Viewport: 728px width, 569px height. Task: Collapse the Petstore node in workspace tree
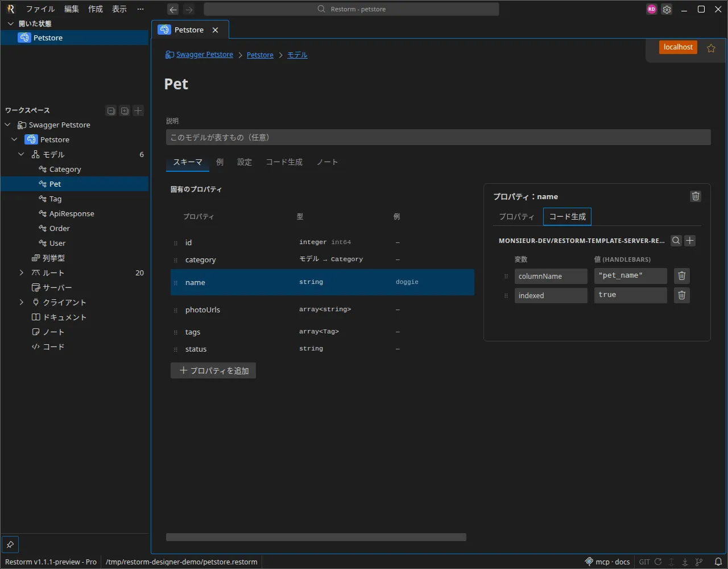pyautogui.click(x=15, y=140)
